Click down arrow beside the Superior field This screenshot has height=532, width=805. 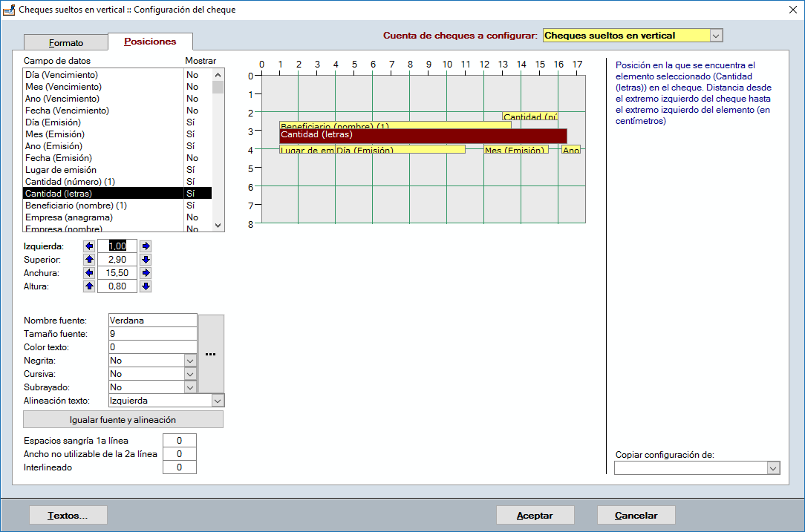[146, 260]
